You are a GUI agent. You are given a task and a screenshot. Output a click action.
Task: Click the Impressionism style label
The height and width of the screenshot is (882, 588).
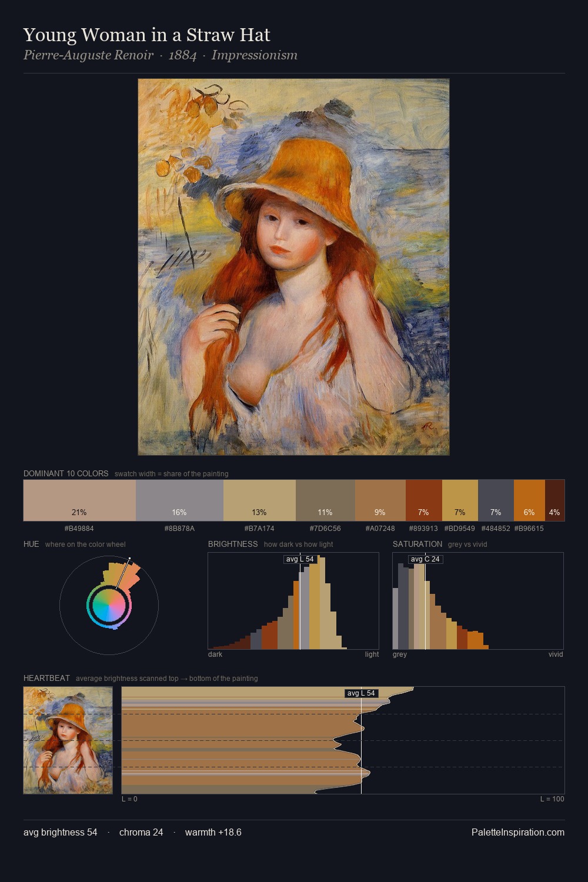pyautogui.click(x=255, y=55)
